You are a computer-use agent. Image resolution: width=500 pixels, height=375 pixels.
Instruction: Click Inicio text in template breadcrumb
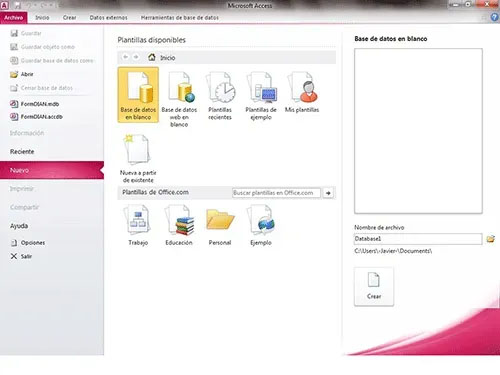click(168, 58)
